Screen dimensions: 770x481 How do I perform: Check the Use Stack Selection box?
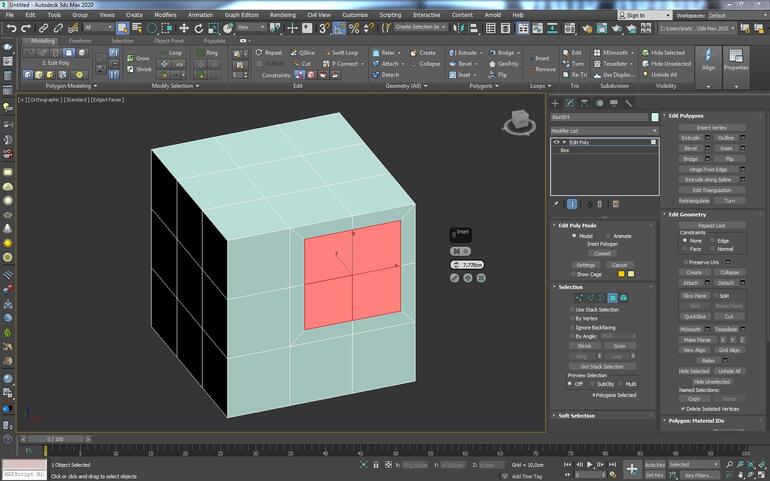click(x=573, y=310)
